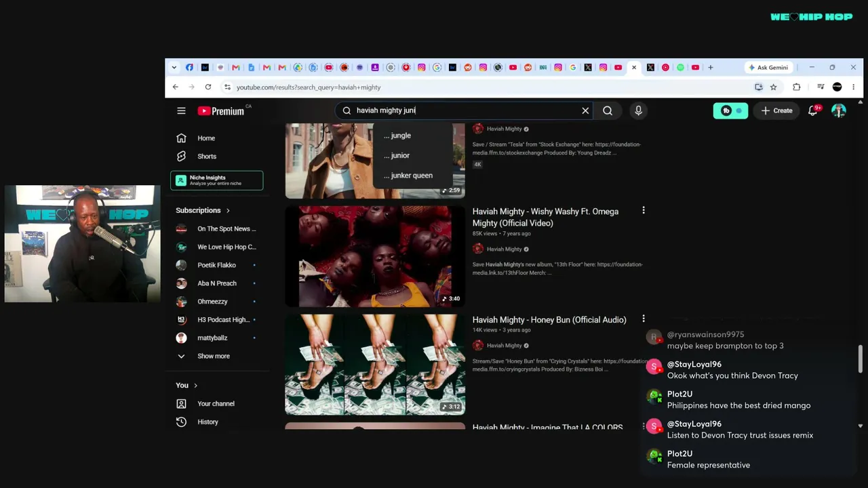Screen dimensions: 868x488
Task: Open the Chrome extensions puzzle icon
Action: (797, 87)
